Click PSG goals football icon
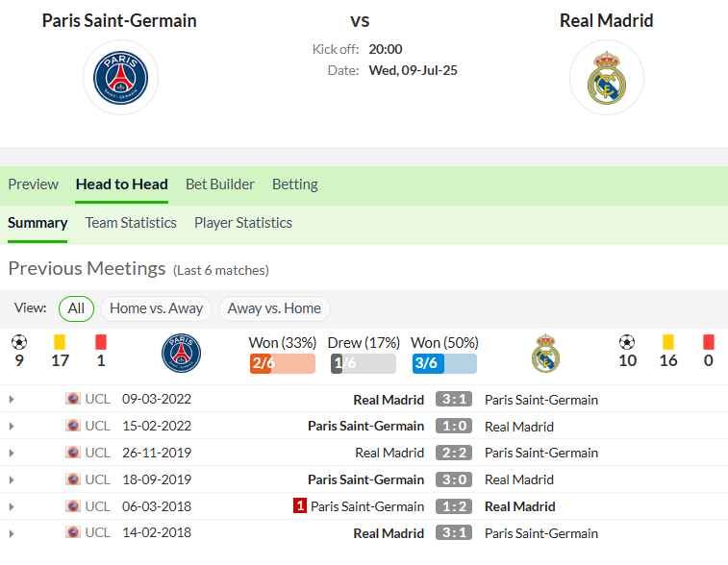 [19, 342]
